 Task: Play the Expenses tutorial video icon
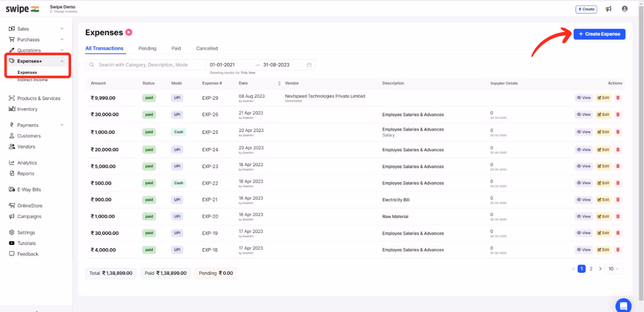click(129, 33)
